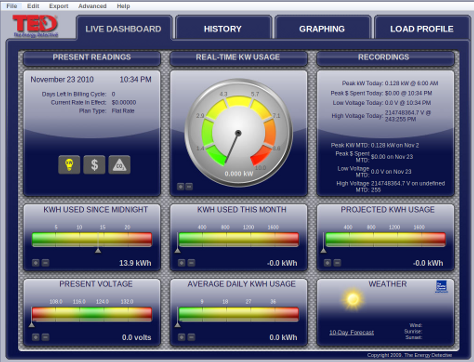
Task: Click minus button in Average Daily KWH Usage
Action: [x=191, y=337]
